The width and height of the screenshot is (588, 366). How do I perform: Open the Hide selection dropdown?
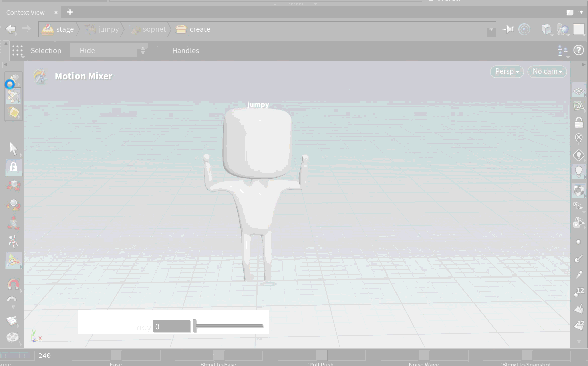[x=109, y=51]
